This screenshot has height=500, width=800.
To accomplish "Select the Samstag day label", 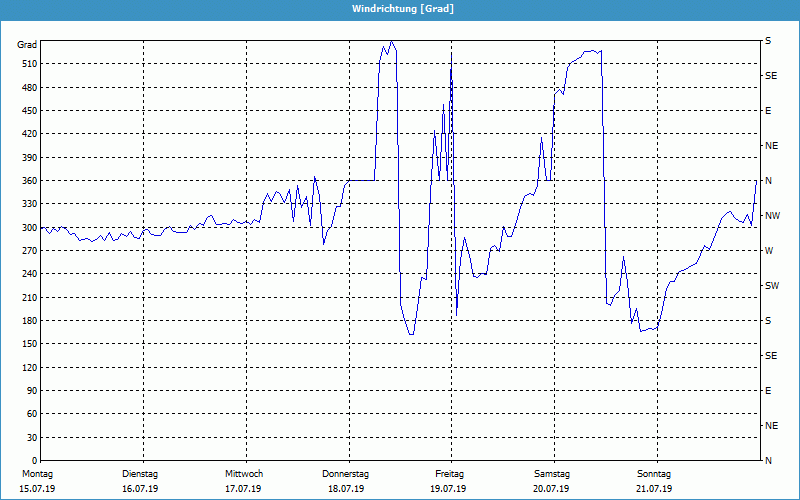I will pos(552,474).
